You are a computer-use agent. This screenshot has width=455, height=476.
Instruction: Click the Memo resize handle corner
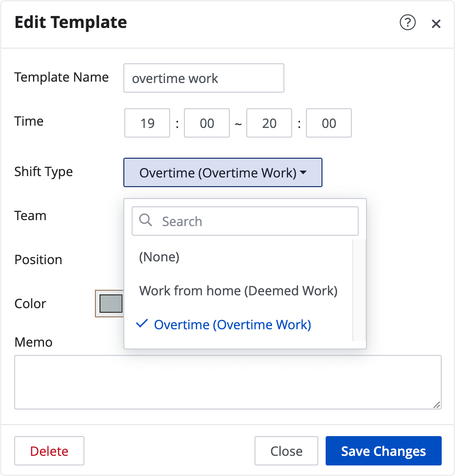tap(437, 404)
